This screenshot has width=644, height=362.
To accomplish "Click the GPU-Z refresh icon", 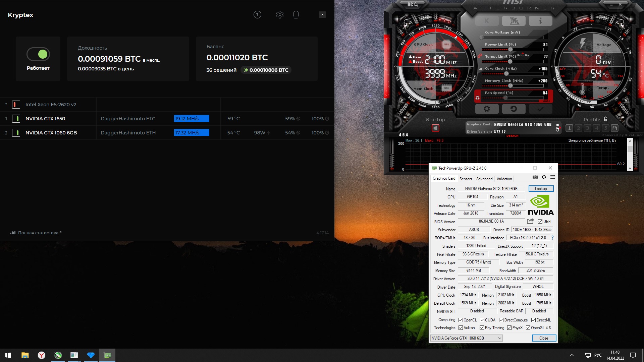I will [544, 177].
